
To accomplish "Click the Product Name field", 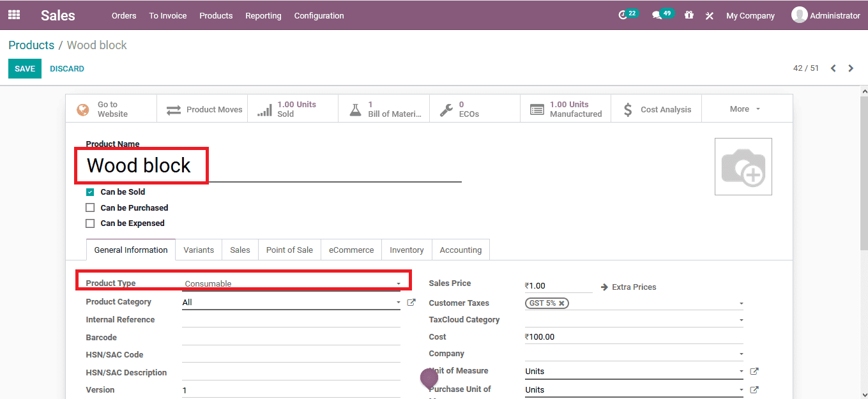I will point(273,165).
